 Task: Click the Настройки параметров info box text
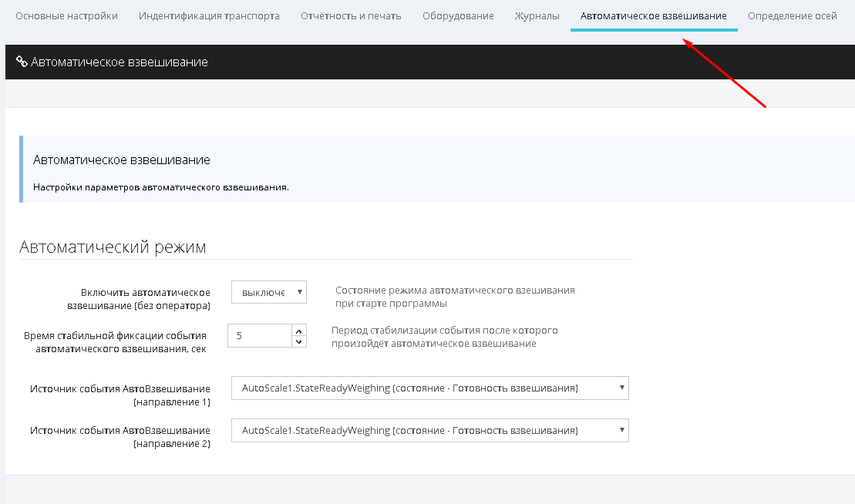[161, 186]
